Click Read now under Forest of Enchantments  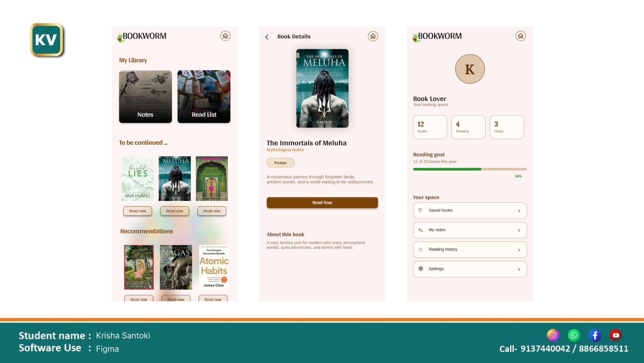tap(139, 298)
